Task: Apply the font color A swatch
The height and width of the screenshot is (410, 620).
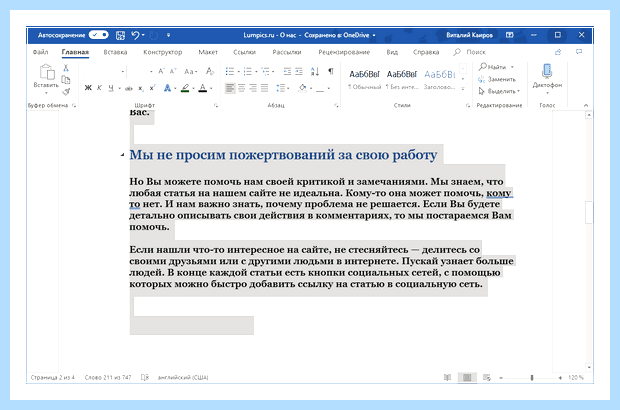Action: (x=203, y=88)
